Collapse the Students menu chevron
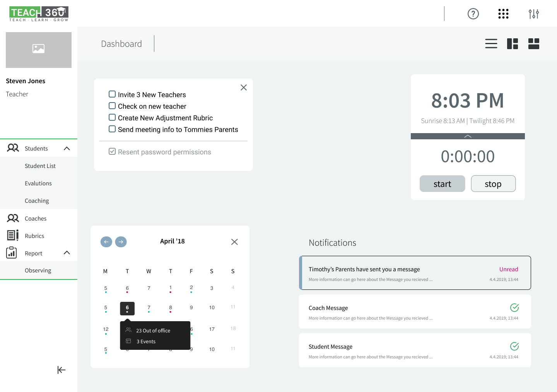 pos(67,149)
